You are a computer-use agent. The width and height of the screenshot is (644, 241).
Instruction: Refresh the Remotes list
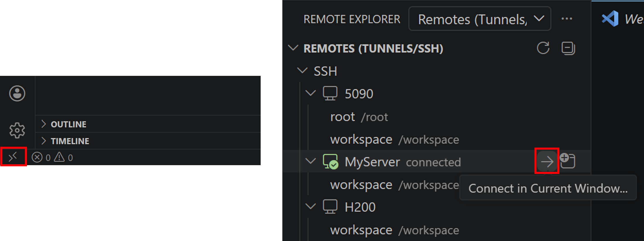point(543,48)
